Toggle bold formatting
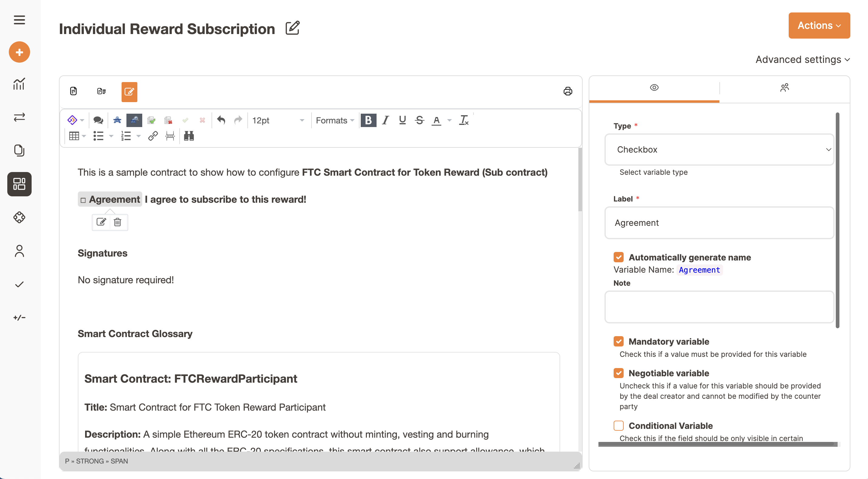The image size is (868, 479). pos(368,120)
